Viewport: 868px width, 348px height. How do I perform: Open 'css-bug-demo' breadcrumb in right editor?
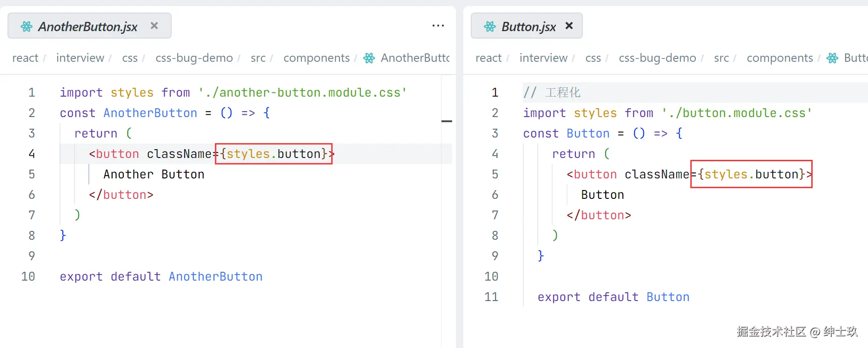point(657,58)
